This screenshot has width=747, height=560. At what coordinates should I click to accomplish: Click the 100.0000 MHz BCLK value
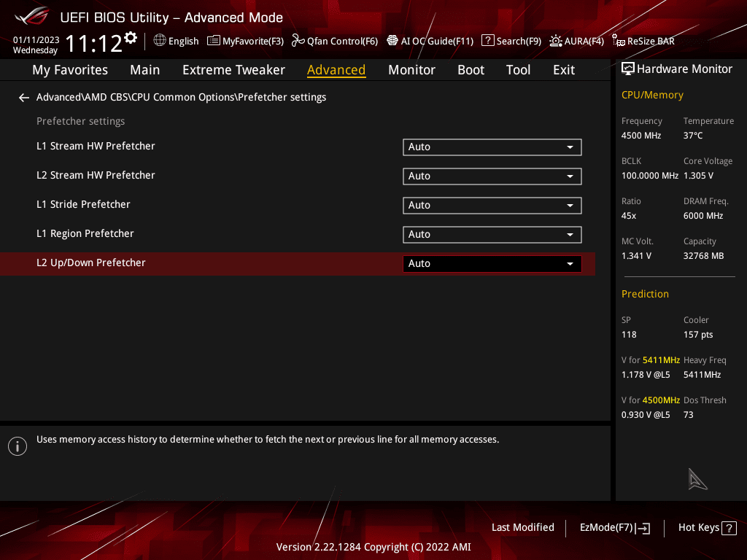(x=650, y=176)
